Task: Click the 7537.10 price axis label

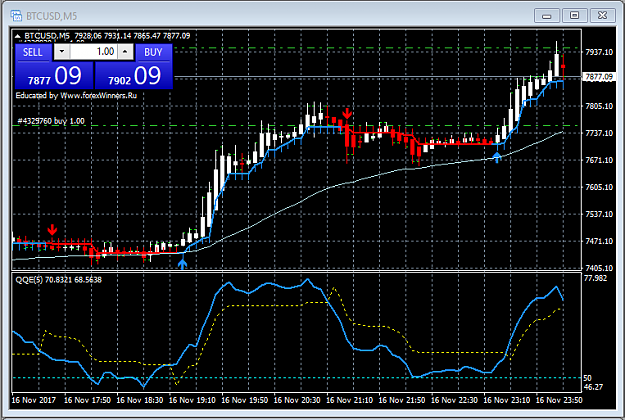Action: 599,214
